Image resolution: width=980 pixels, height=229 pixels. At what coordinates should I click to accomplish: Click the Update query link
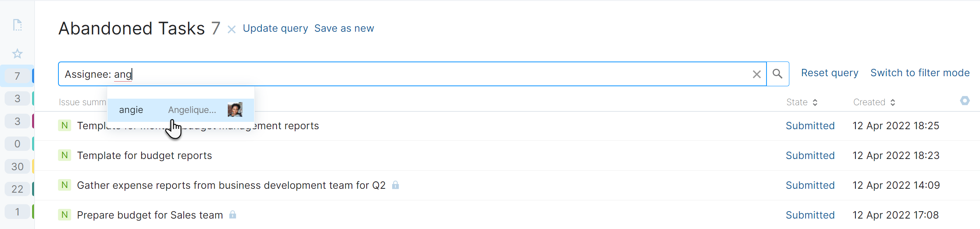point(275,28)
